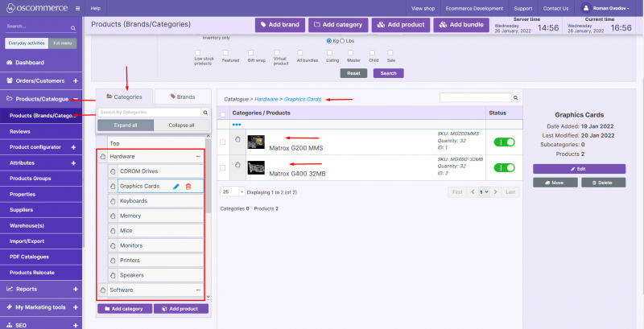Open Reviews in the sidebar menu
This screenshot has height=329, width=644.
tap(20, 130)
